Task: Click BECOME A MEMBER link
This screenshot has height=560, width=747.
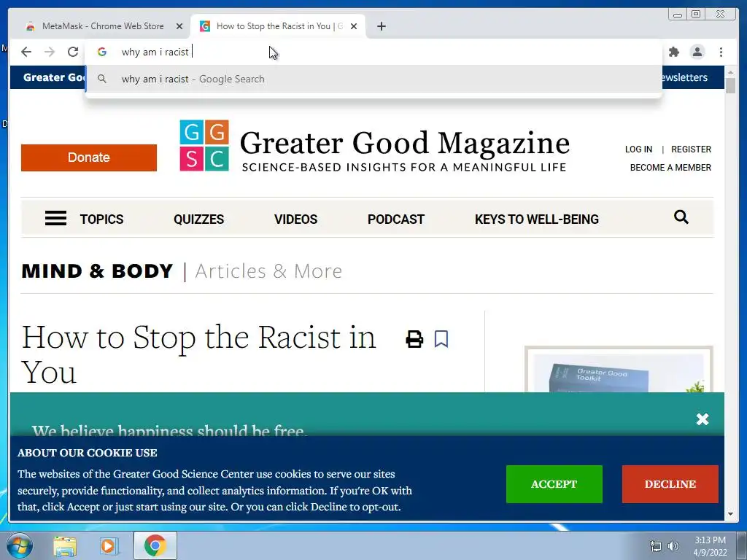Action: tap(670, 168)
